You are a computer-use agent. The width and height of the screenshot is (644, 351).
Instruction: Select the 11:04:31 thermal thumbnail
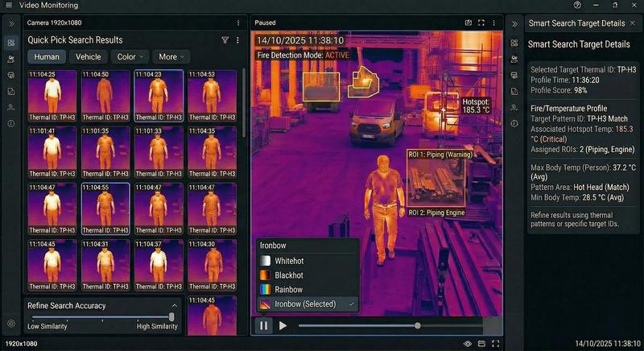(x=105, y=265)
